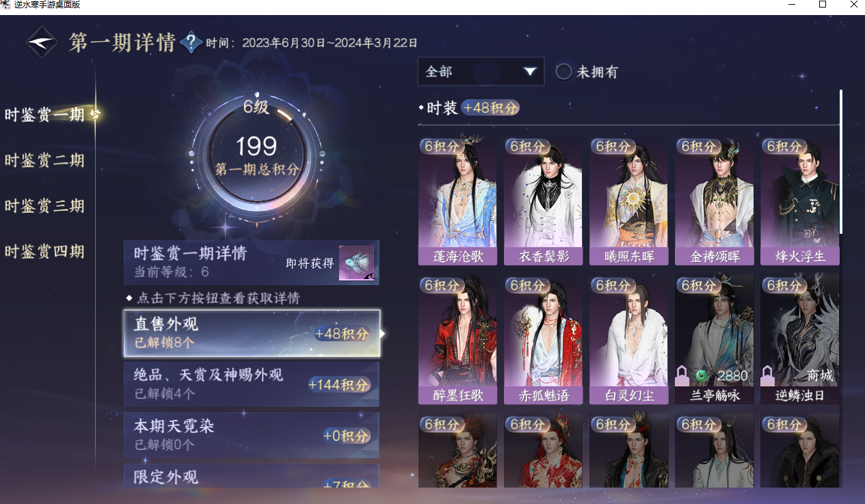Viewport: 865px width, 504px height.
Task: Click the app icon in the title bar
Action: pos(5,5)
